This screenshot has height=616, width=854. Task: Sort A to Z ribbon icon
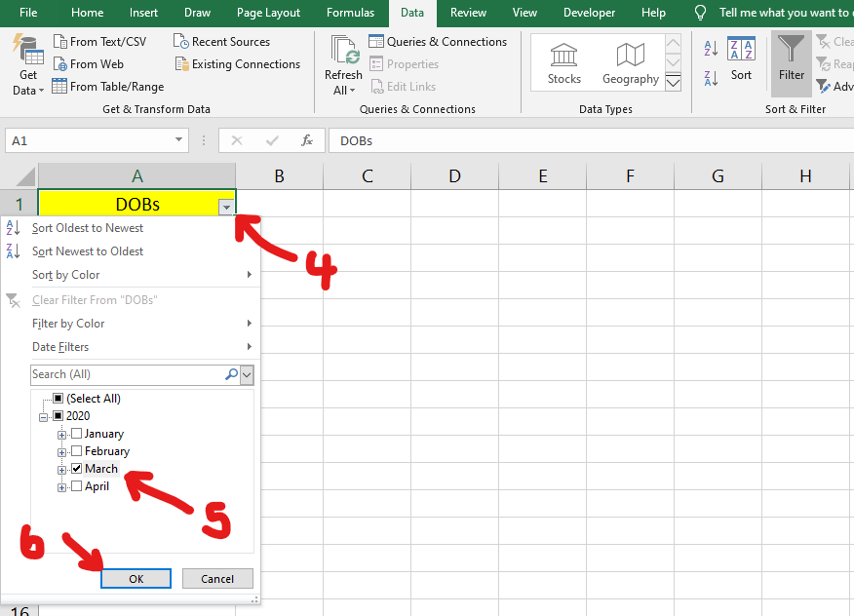tap(711, 49)
